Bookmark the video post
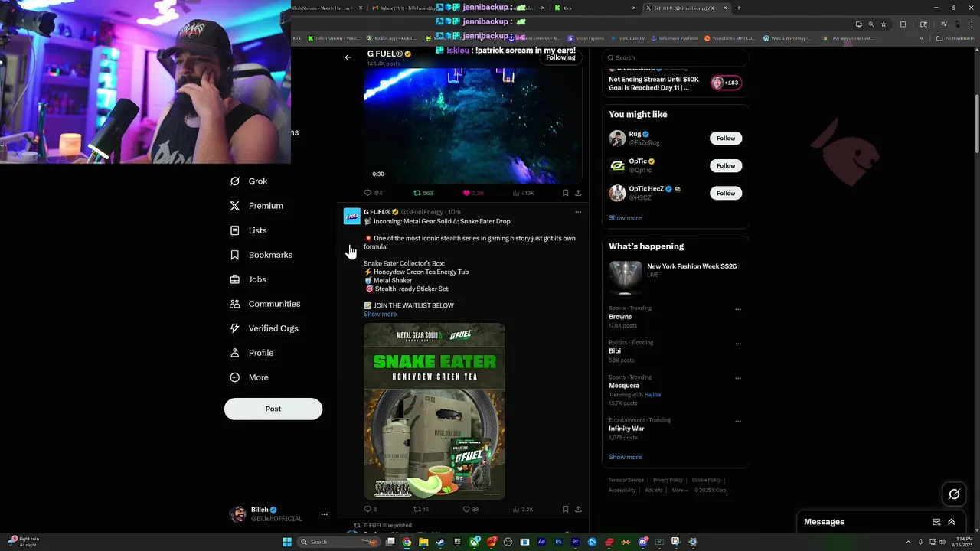Image resolution: width=980 pixels, height=551 pixels. pos(565,193)
